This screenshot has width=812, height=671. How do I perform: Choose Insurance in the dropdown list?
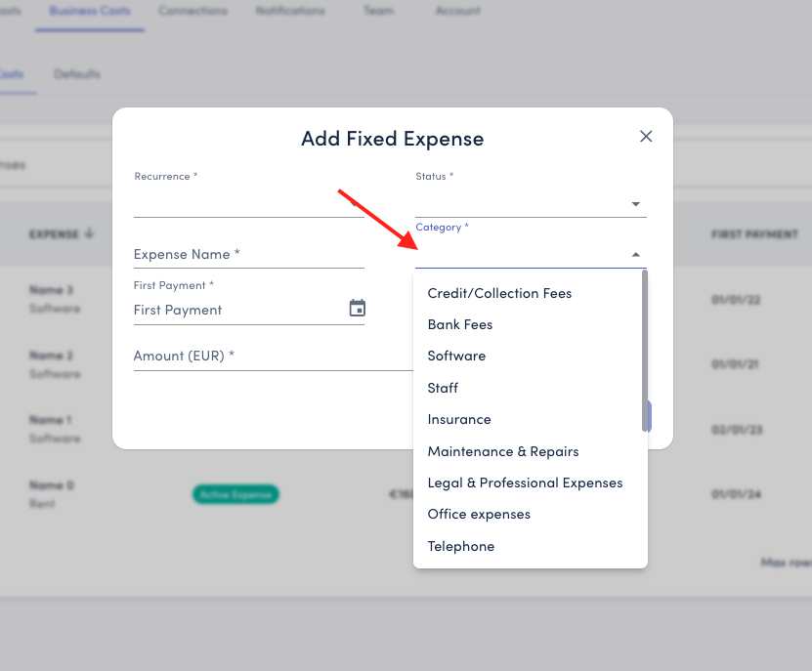pos(459,419)
